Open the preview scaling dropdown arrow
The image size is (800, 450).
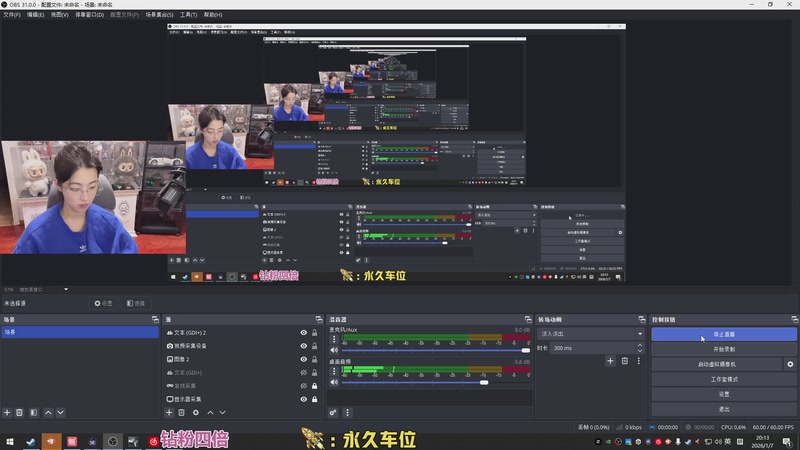tap(66, 289)
